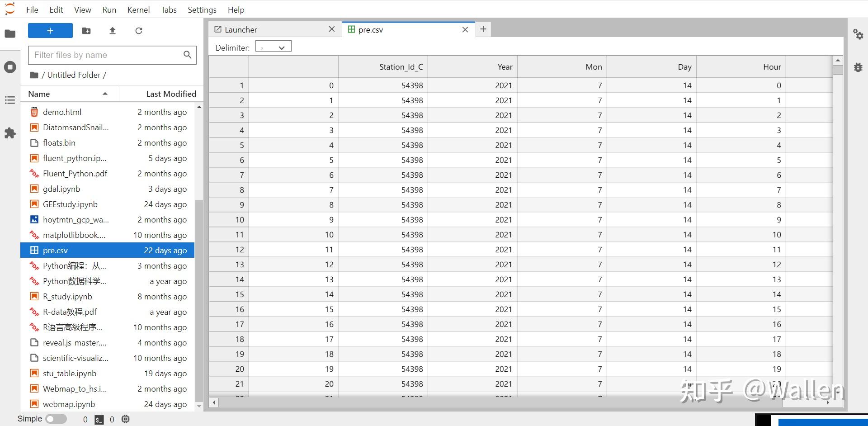Add a new launcher tab with plus

(483, 29)
